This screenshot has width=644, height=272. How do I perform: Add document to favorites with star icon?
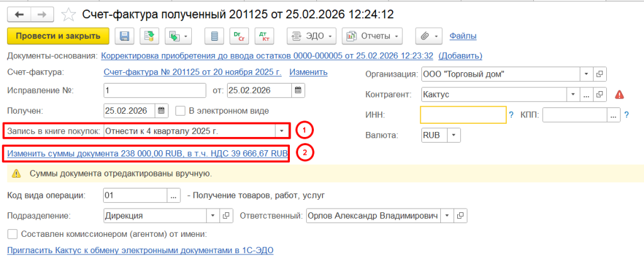click(x=69, y=15)
